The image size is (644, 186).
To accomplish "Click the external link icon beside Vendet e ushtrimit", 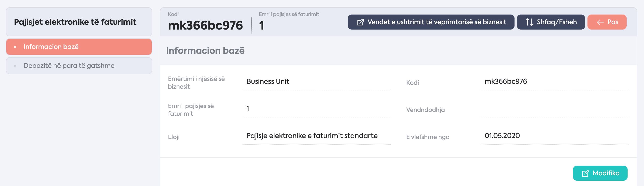I will click(x=360, y=22).
